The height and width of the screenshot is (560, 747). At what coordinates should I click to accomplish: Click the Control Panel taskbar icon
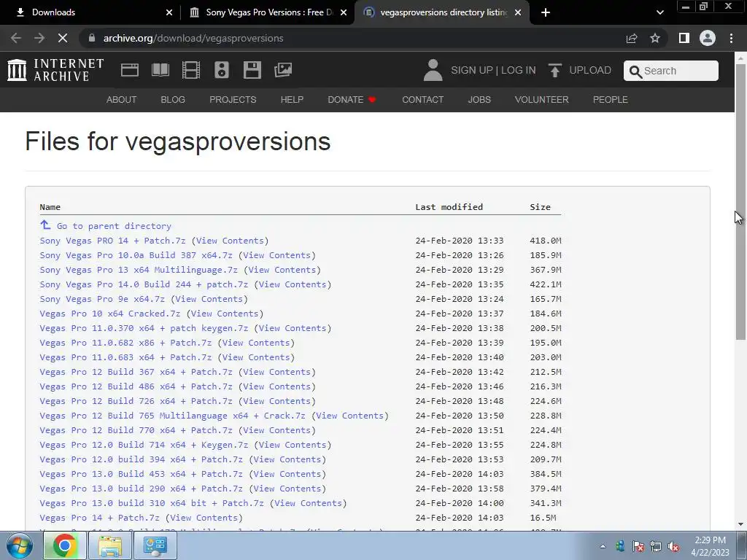click(155, 545)
